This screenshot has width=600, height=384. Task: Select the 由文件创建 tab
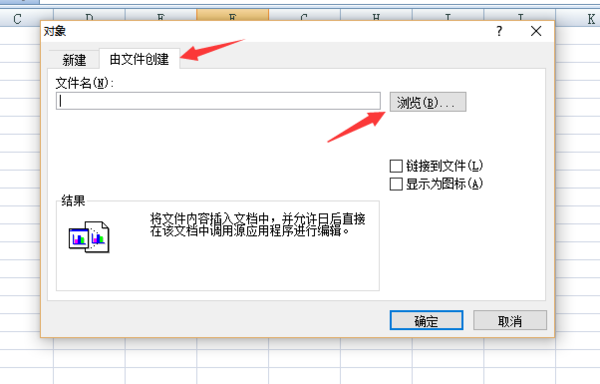(x=139, y=59)
